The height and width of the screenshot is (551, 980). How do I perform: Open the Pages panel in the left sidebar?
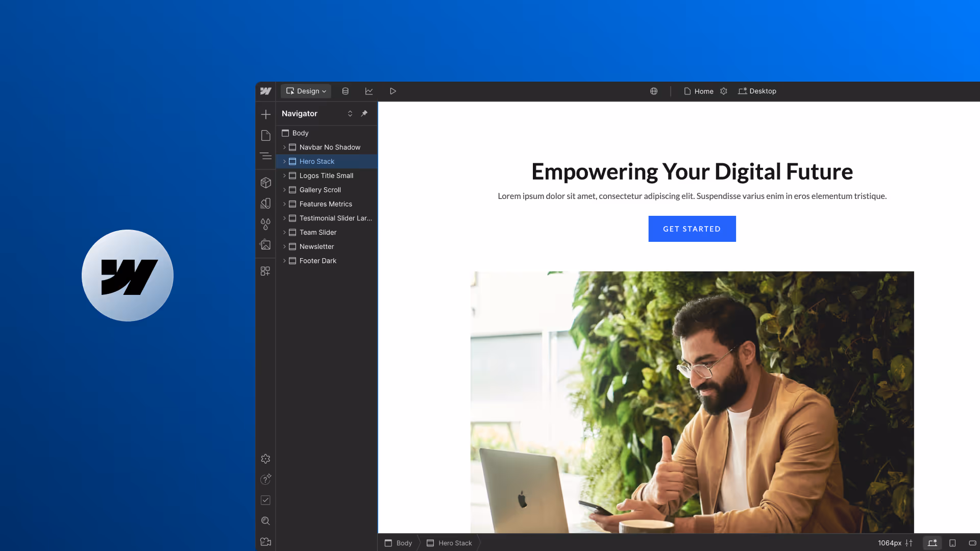tap(265, 135)
